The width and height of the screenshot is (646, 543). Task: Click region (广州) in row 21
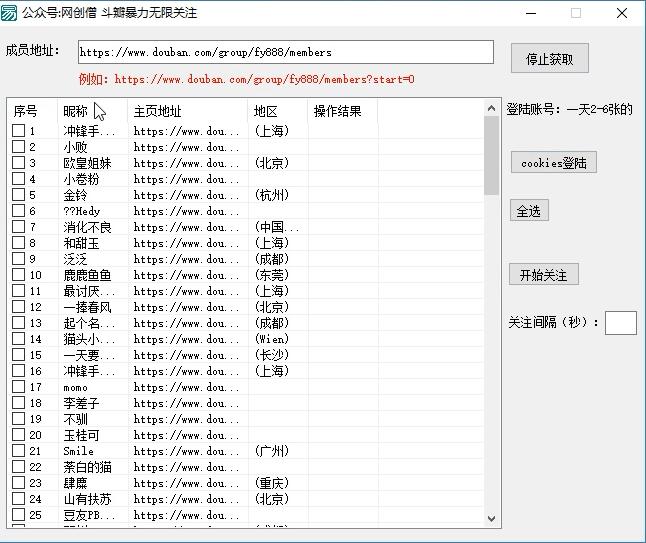272,451
